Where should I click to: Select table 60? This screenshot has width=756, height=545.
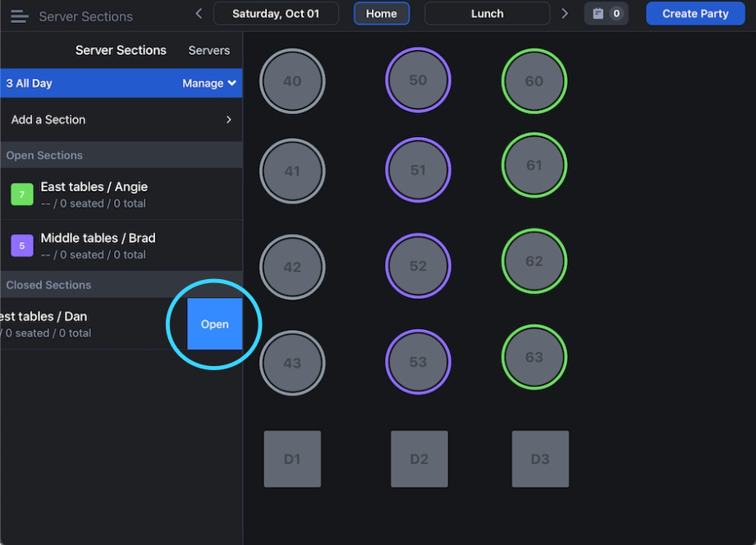point(534,81)
